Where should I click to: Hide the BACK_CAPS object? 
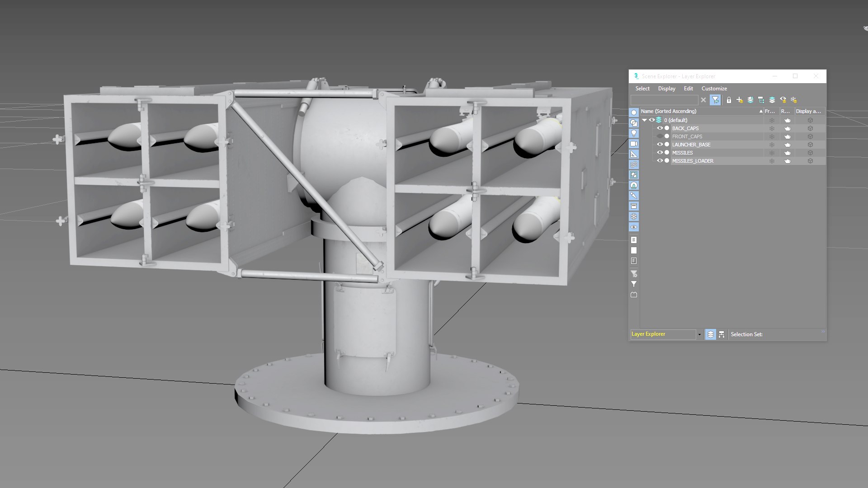click(x=660, y=128)
